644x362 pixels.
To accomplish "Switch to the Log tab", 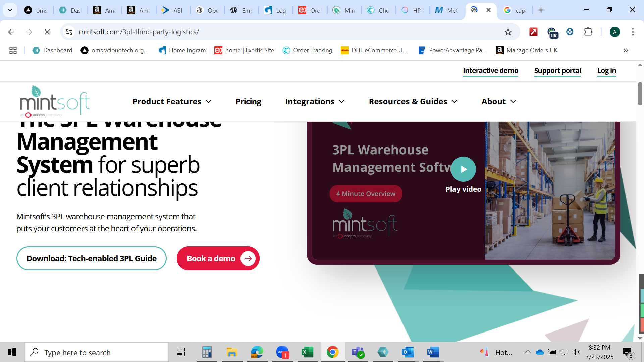I will pos(275,10).
